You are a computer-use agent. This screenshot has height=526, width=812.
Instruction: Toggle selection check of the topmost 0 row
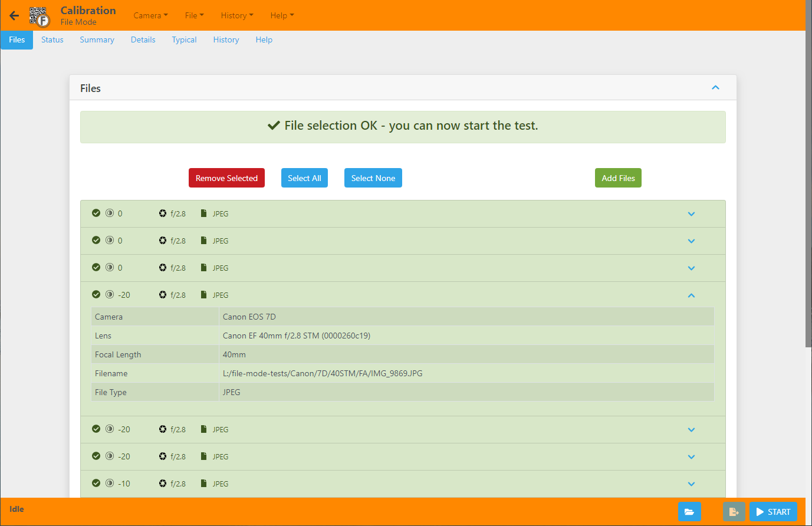tap(96, 213)
